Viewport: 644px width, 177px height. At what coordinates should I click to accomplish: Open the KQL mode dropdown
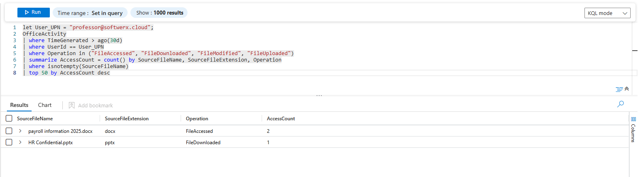(607, 13)
